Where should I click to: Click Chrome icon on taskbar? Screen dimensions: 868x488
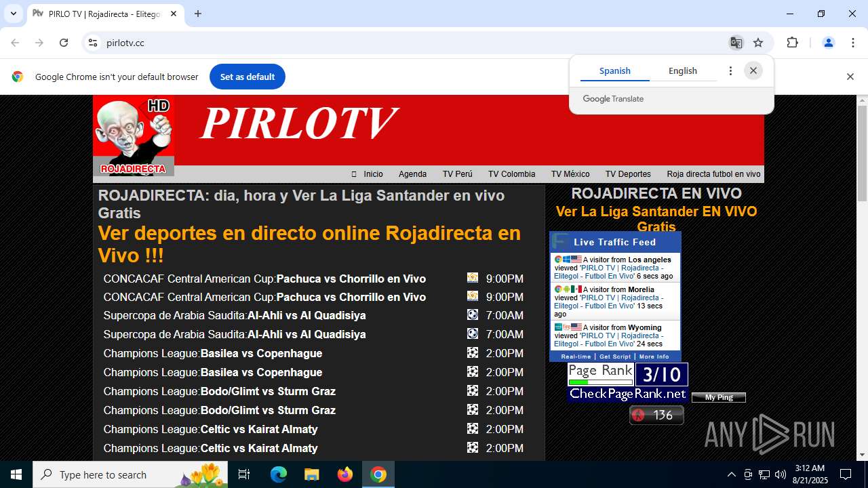click(378, 474)
